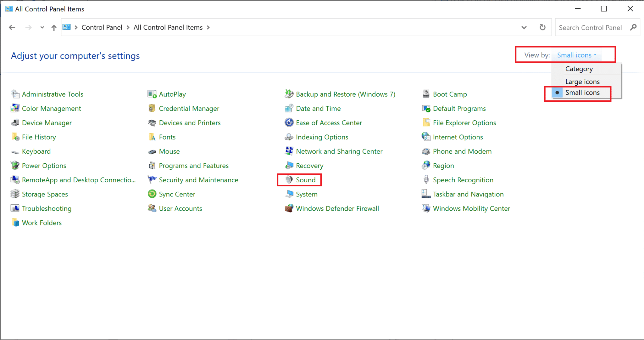
Task: Choose Category from the view menu
Action: coord(579,69)
